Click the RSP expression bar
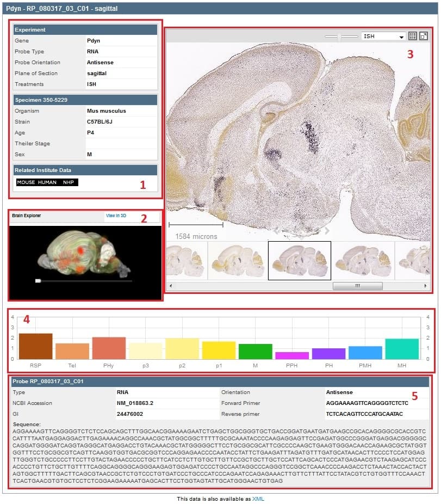The height and width of the screenshot is (504, 441). pos(36,346)
